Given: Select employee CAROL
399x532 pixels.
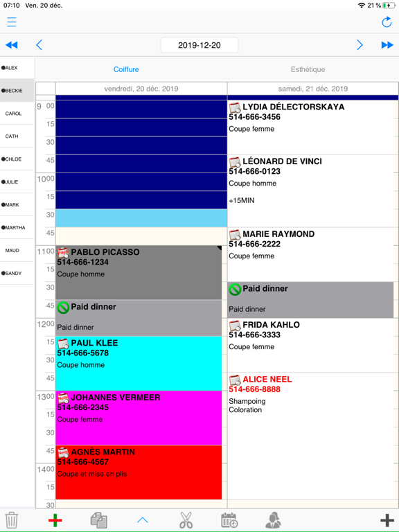Looking at the screenshot, I should [17, 114].
